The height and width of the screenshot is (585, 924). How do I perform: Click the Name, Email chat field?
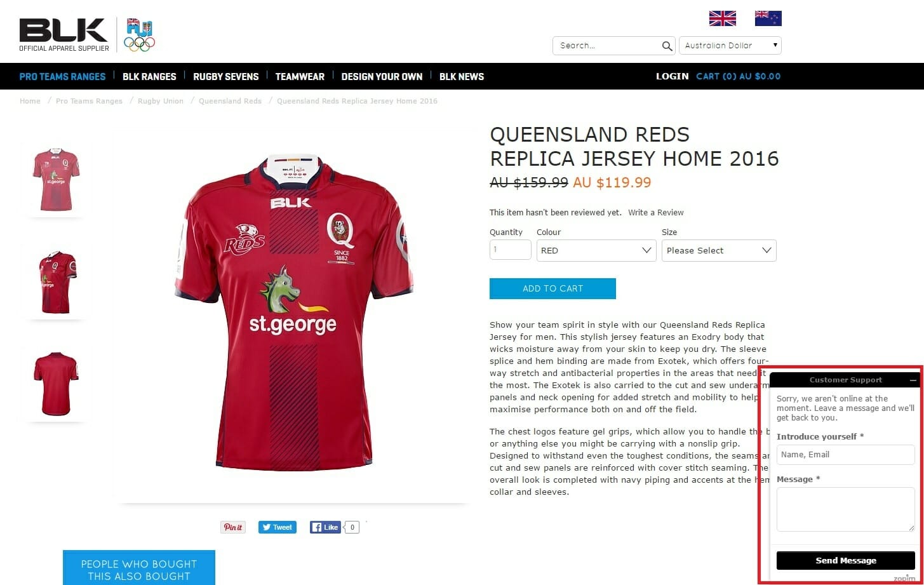845,455
